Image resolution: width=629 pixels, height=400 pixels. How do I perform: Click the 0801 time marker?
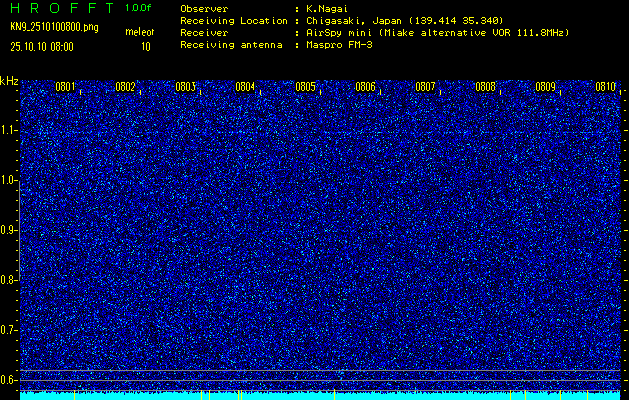click(x=65, y=87)
